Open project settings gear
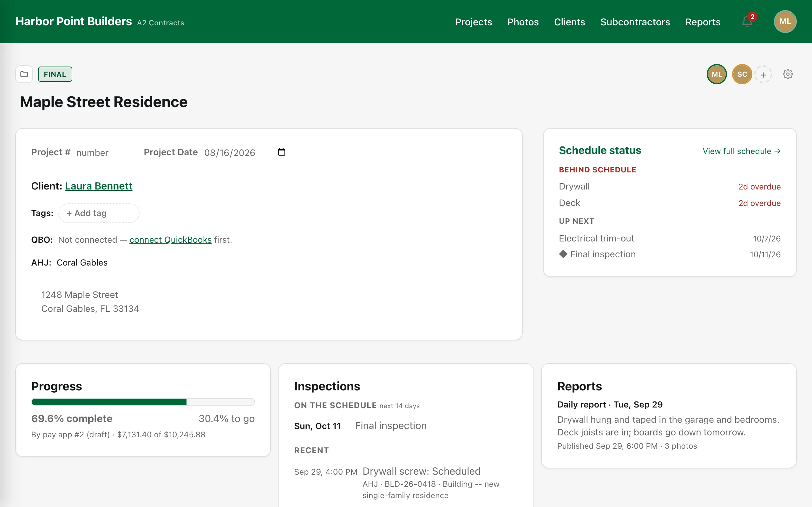Image resolution: width=812 pixels, height=507 pixels. click(x=788, y=74)
